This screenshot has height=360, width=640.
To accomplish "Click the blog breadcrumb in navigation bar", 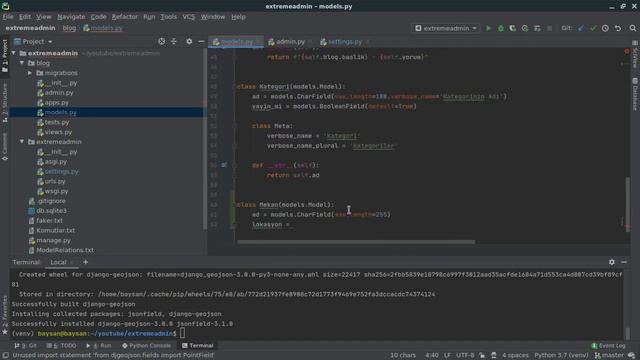I will [69, 28].
